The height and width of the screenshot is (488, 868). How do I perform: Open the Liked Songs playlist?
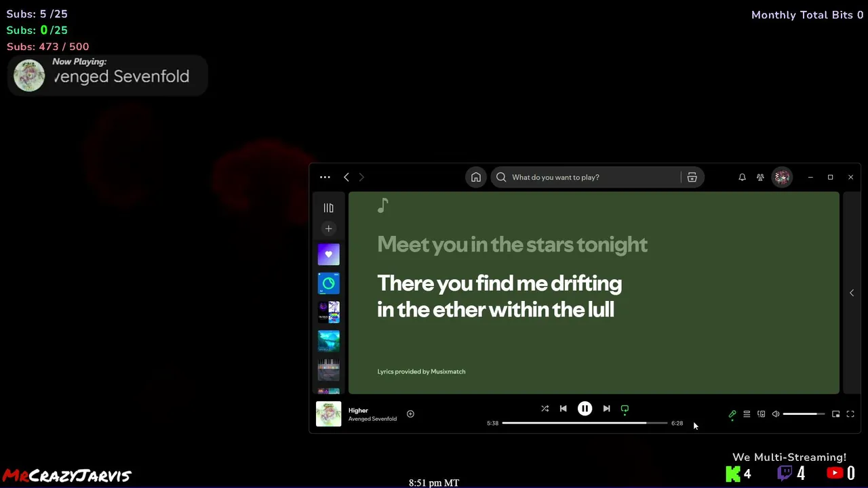tap(328, 255)
